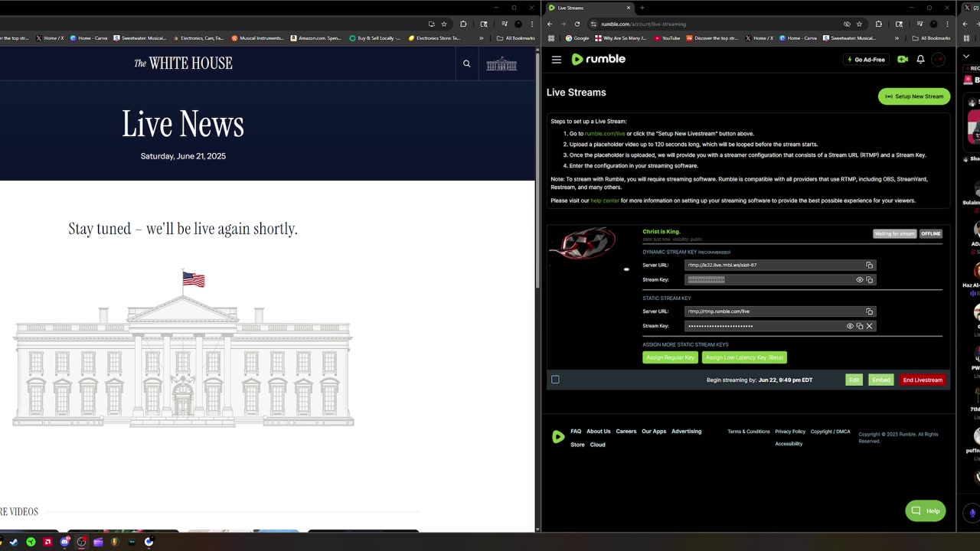
Task: Click The White House logo
Action: pyautogui.click(x=183, y=64)
